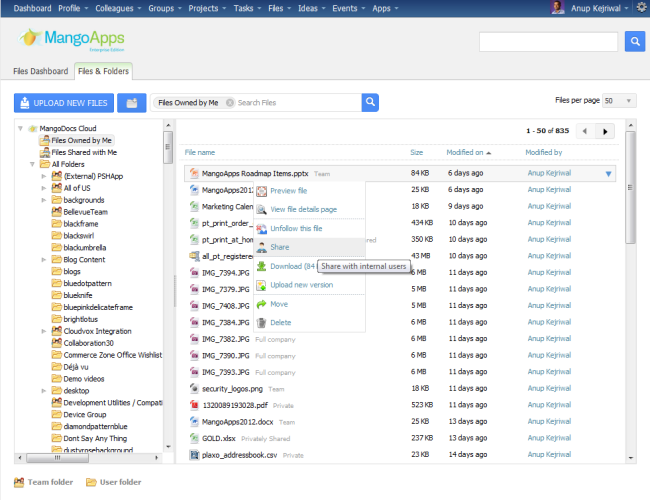Click the global search magnifier button
This screenshot has height=500, width=650.
635,41
